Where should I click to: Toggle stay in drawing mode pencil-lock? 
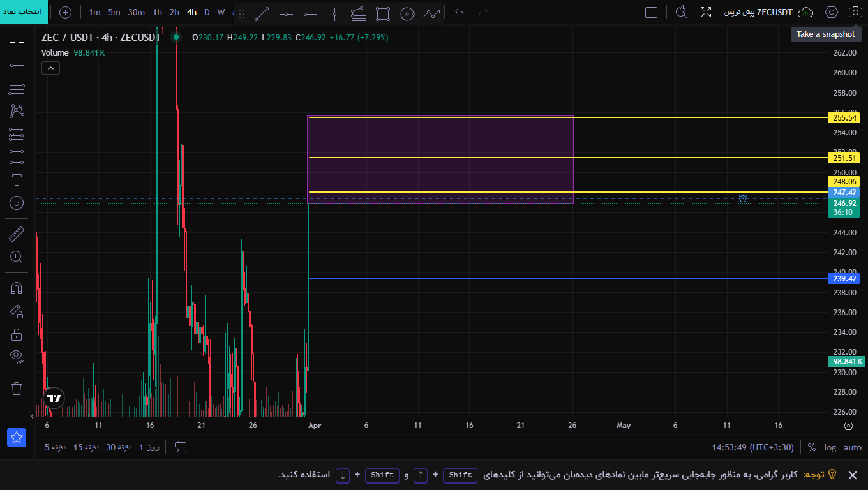pyautogui.click(x=17, y=311)
